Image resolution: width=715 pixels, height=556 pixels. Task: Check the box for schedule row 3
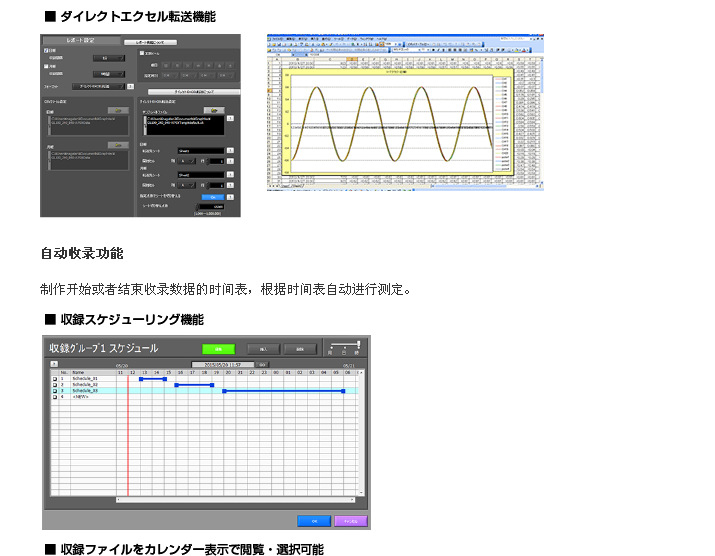[55, 391]
